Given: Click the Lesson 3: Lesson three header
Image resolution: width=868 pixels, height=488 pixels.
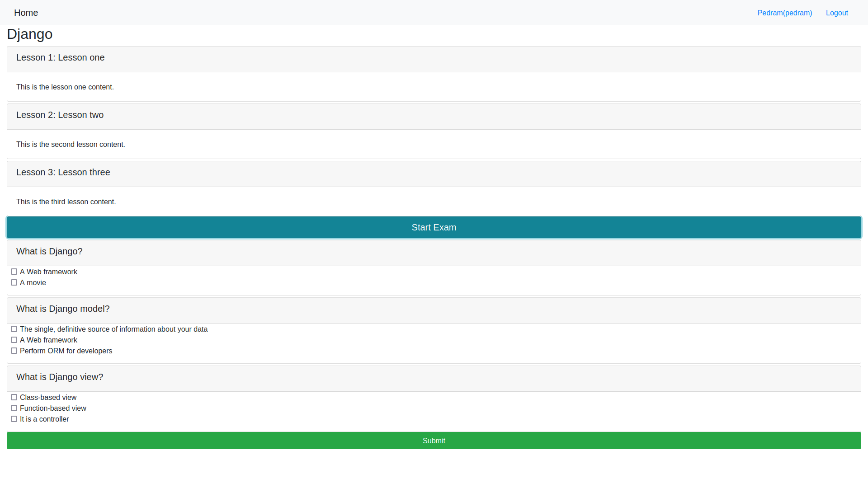Looking at the screenshot, I should click(63, 173).
